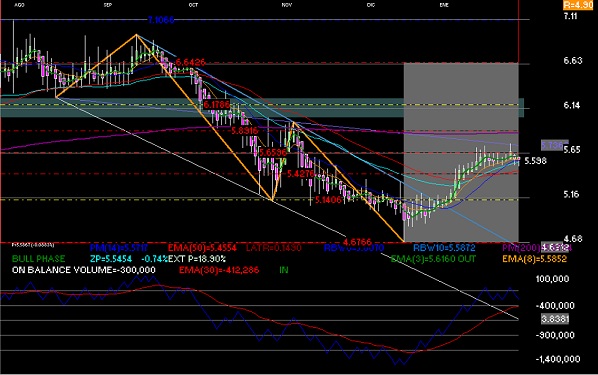Click the 6.14 price axis value
Image resolution: width=598 pixels, height=375 pixels.
point(572,105)
